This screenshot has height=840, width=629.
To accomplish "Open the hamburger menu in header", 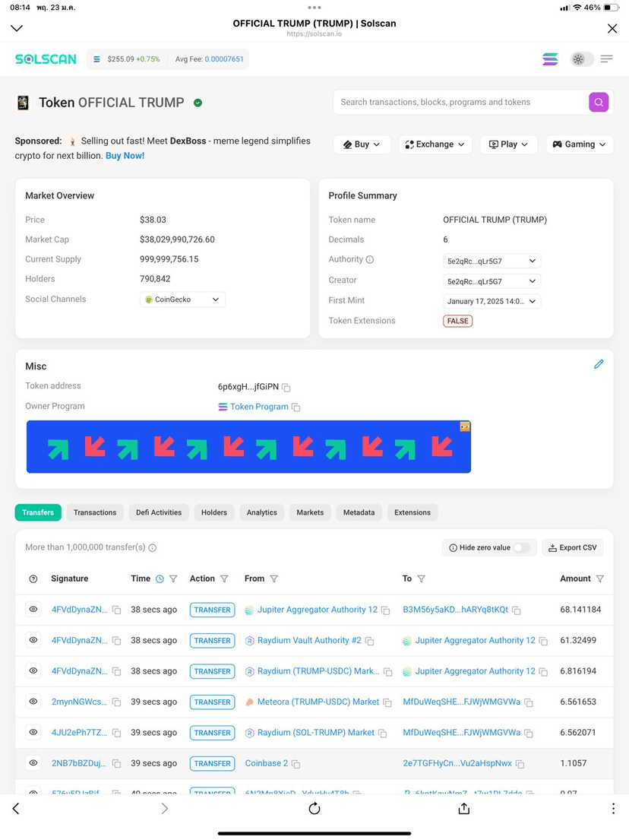I will (606, 59).
